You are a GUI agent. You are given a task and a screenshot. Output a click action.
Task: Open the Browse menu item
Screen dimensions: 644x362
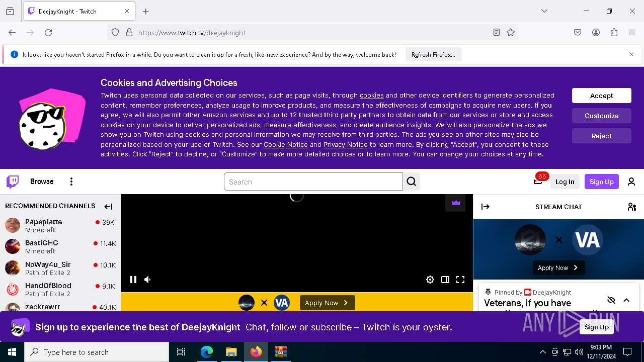coord(42,182)
